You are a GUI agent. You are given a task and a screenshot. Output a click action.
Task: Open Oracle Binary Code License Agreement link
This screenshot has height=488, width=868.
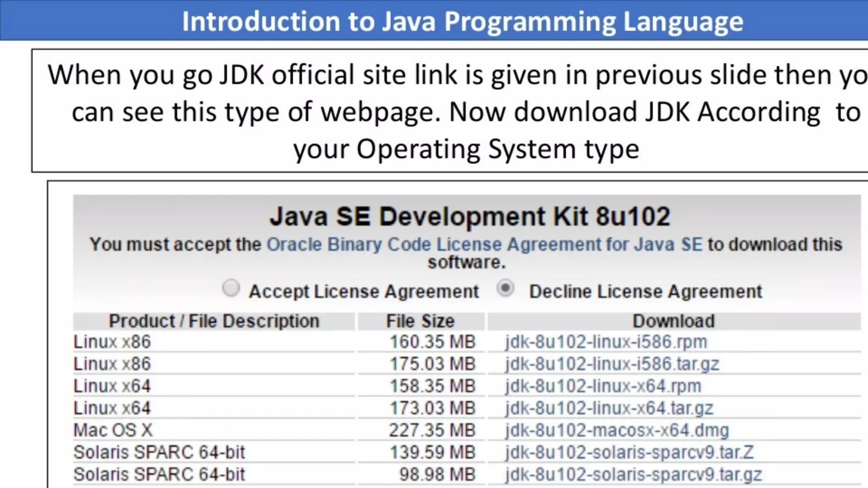pyautogui.click(x=484, y=244)
